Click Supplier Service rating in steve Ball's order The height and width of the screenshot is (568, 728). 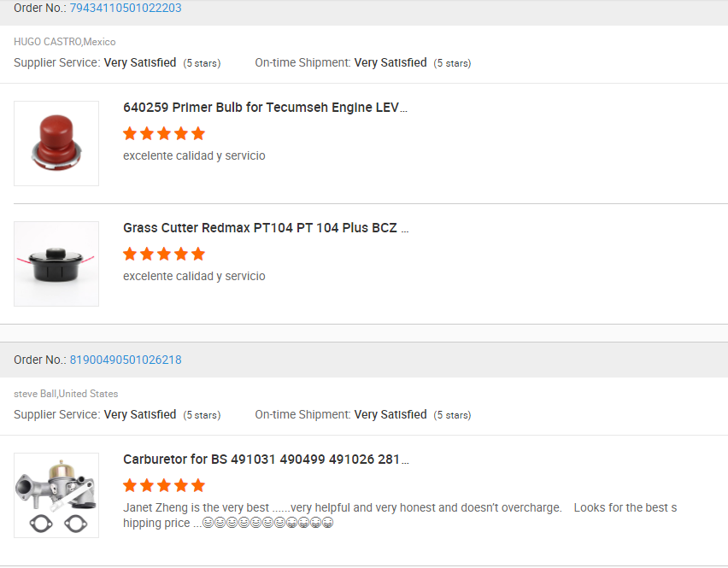click(140, 414)
